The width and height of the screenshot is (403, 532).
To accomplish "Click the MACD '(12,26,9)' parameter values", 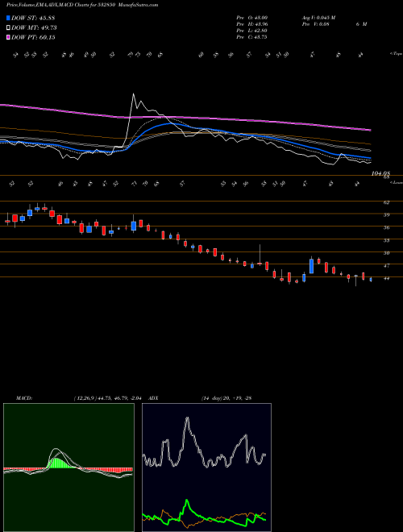I will coord(110,397).
